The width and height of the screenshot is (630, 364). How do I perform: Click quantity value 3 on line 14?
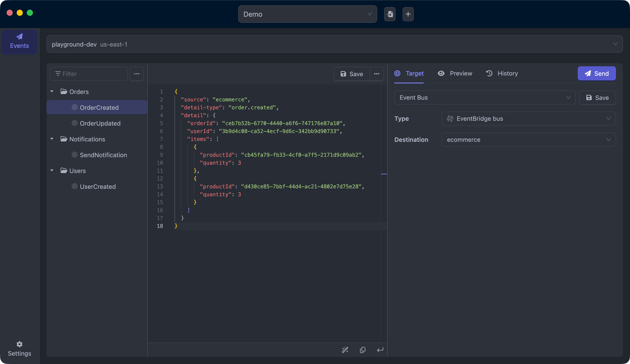pos(239,194)
